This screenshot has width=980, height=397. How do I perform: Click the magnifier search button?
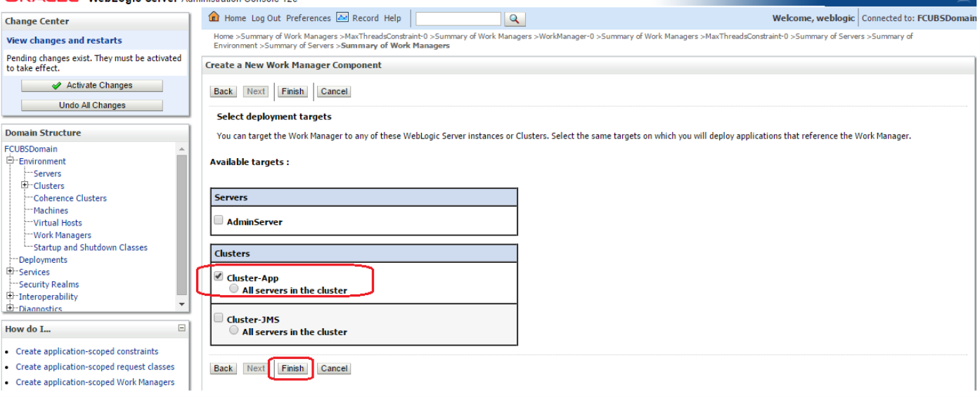tap(515, 19)
